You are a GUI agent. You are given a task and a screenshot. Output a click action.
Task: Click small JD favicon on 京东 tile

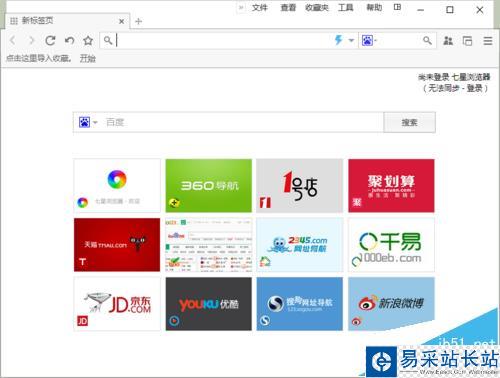[83, 321]
